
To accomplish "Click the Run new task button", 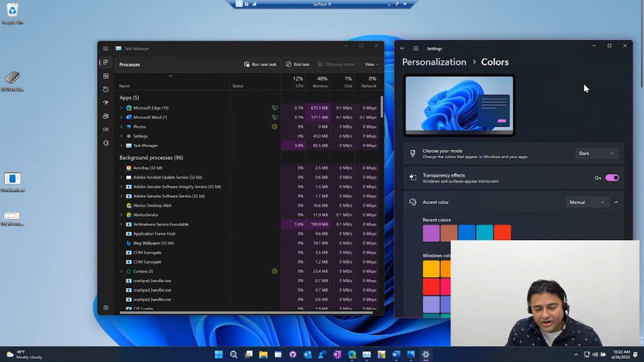I will coord(261,64).
